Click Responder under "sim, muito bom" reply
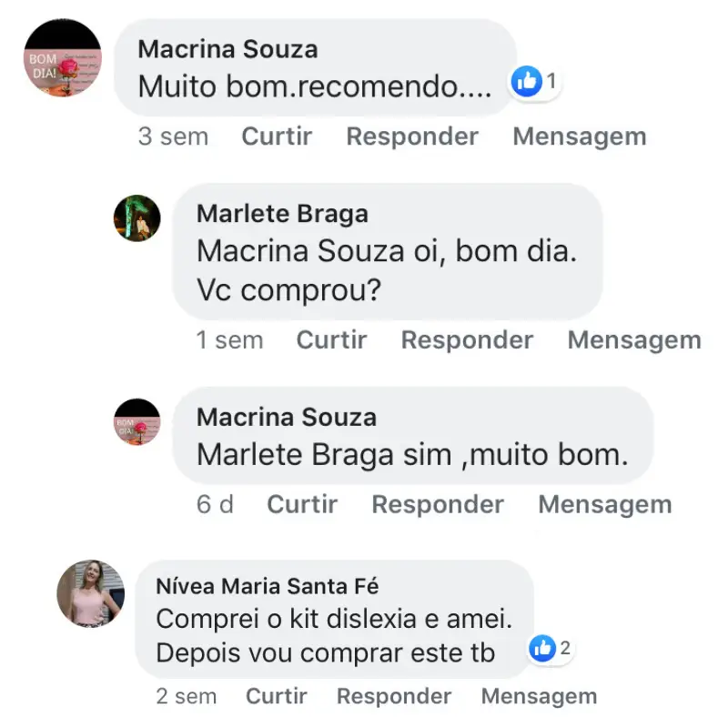Screen dimensions: 728x728 click(x=438, y=504)
